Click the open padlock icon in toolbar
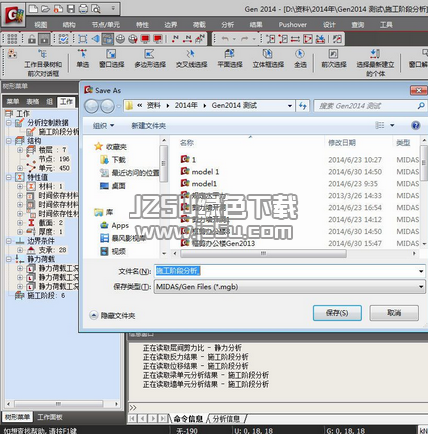428x434 pixels. click(x=32, y=39)
